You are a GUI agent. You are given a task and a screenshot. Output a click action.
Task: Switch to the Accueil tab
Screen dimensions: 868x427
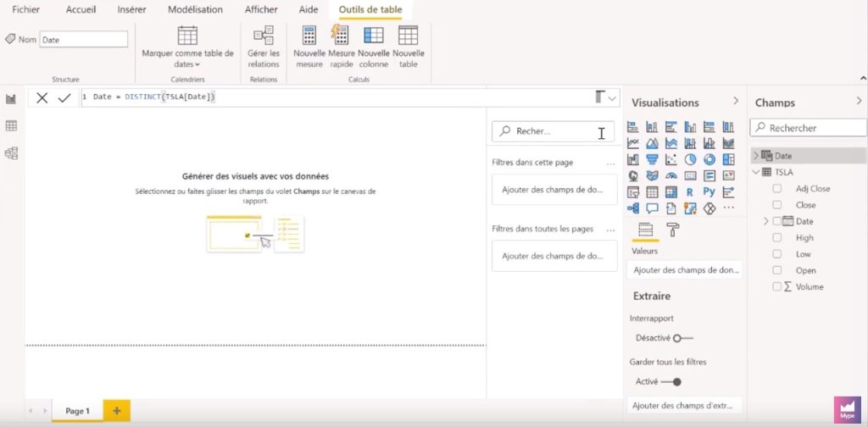click(x=81, y=9)
